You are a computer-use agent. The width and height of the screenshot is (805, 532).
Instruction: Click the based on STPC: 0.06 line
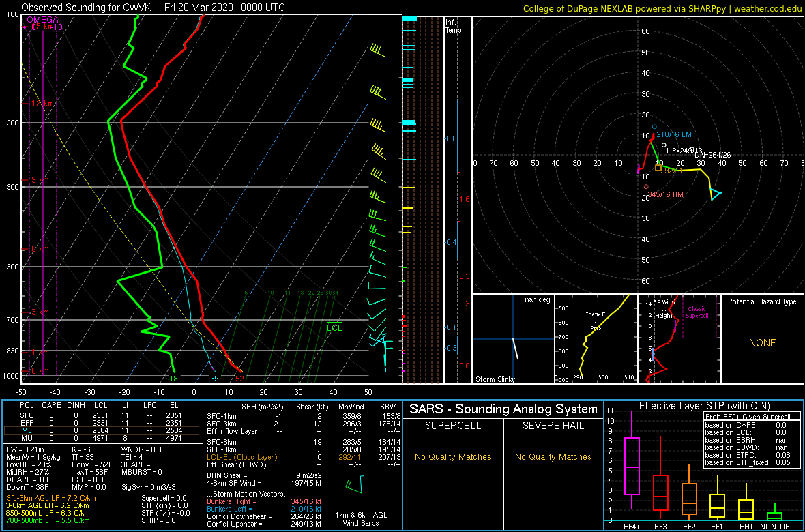(x=748, y=454)
